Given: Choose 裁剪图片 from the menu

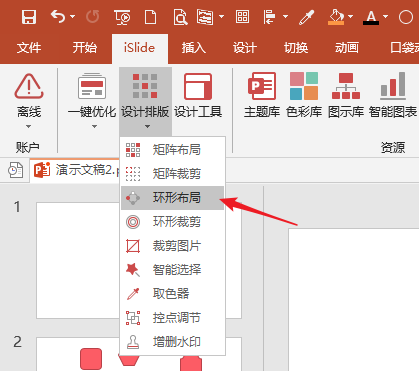Looking at the screenshot, I should (x=172, y=246).
